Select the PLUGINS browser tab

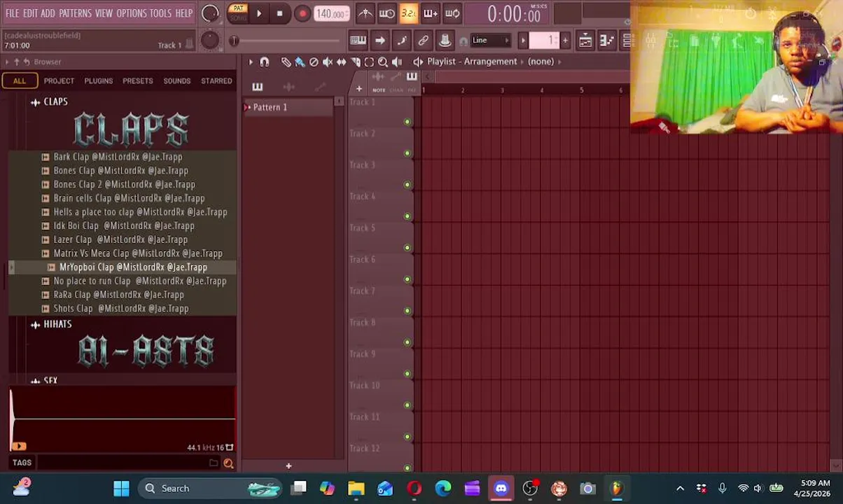point(99,81)
